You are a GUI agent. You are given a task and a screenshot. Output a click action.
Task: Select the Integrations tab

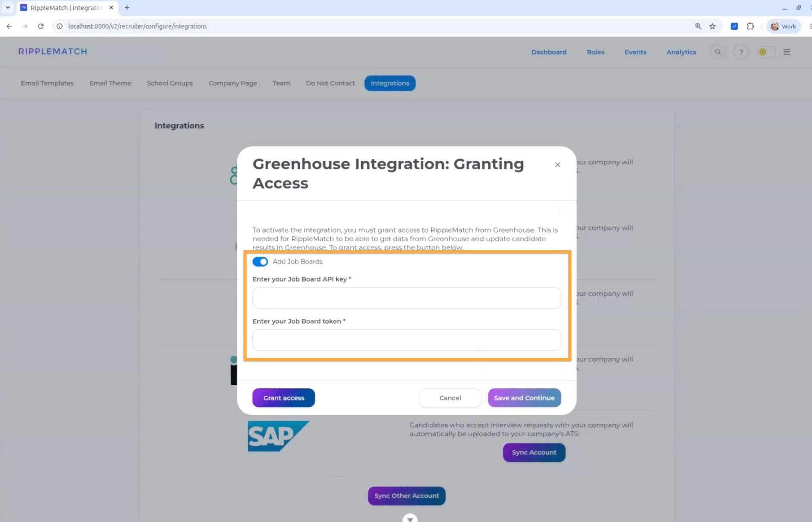(x=390, y=83)
